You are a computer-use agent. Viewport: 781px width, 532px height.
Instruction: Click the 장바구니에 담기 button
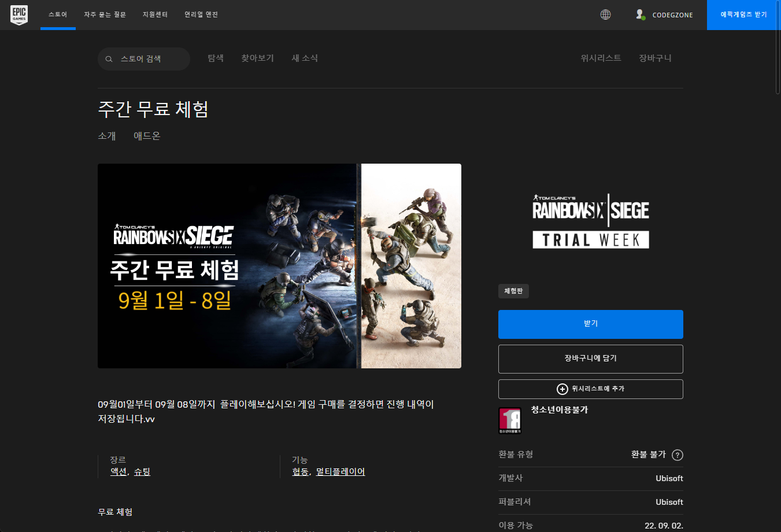(591, 359)
